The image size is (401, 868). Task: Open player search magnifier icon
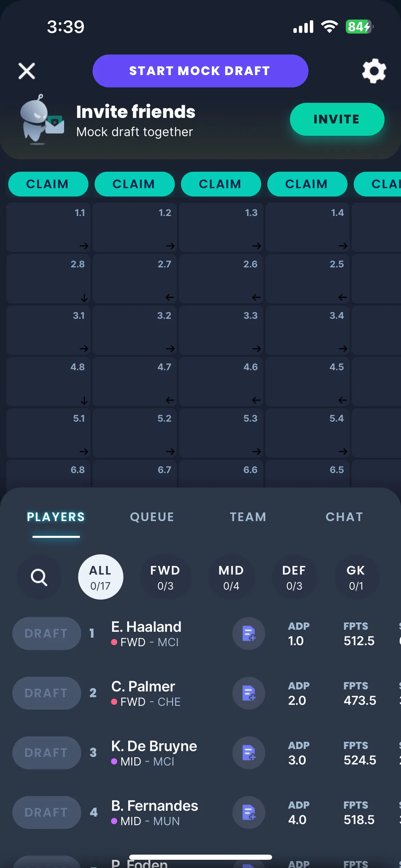point(39,577)
